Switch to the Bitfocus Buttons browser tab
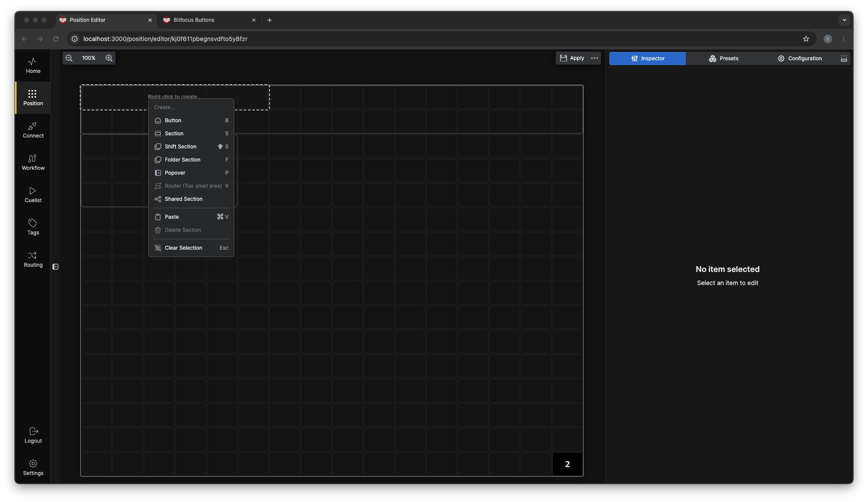Viewport: 868px width, 502px height. coord(208,20)
